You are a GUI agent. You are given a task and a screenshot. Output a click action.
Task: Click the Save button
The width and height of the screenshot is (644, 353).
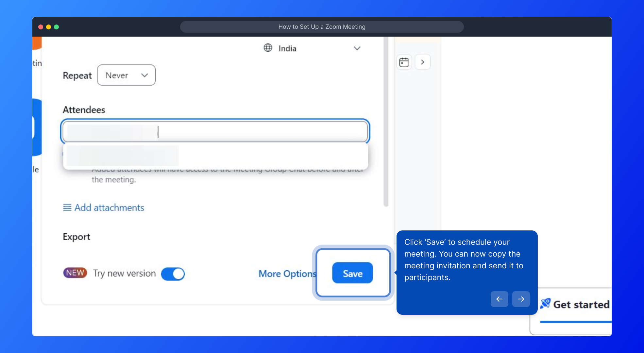point(352,273)
